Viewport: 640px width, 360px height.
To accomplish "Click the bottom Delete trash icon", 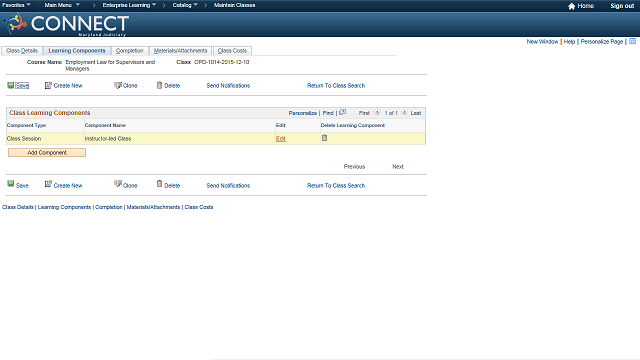I will click(x=160, y=184).
